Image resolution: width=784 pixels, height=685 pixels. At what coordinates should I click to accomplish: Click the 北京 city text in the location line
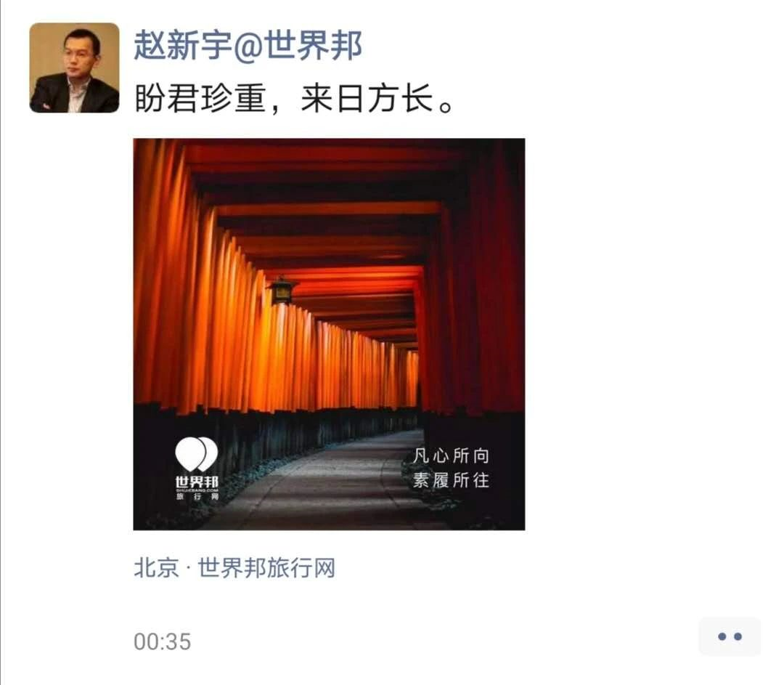pyautogui.click(x=156, y=568)
